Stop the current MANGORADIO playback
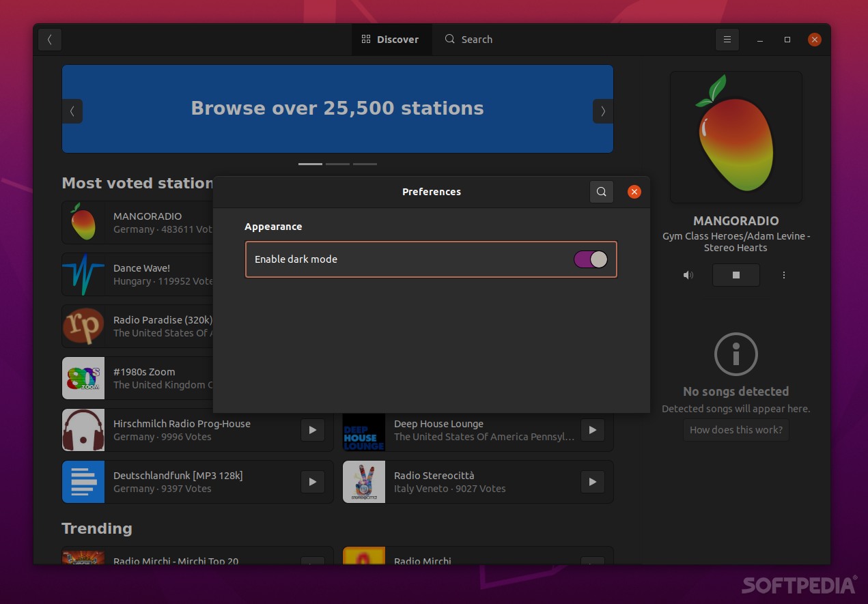 [x=736, y=275]
